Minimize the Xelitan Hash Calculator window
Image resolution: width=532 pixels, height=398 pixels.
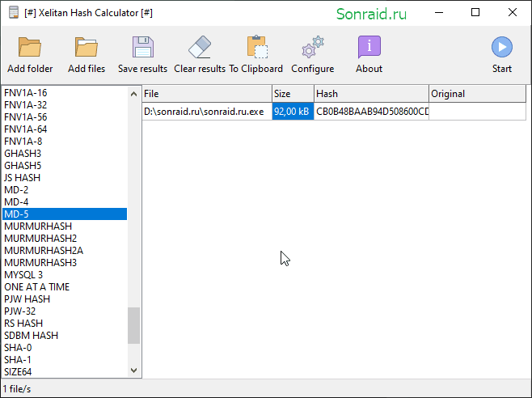[439, 13]
